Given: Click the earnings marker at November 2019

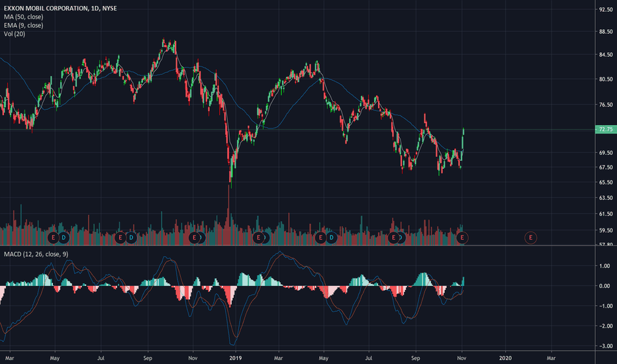Looking at the screenshot, I should point(462,238).
